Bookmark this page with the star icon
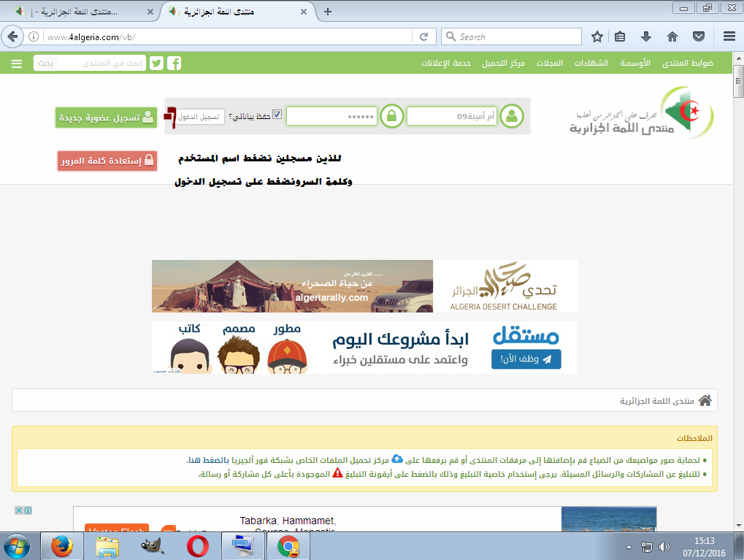This screenshot has width=744, height=560. 597,37
